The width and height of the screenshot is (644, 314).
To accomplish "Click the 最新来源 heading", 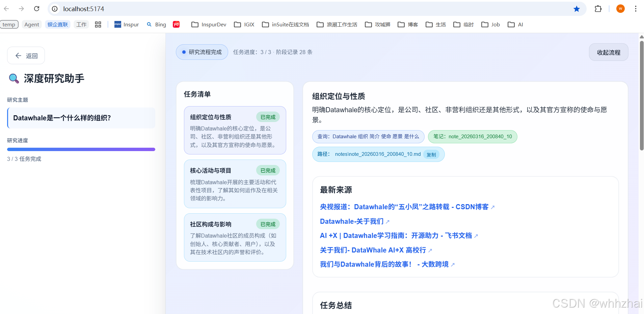I will pyautogui.click(x=336, y=190).
